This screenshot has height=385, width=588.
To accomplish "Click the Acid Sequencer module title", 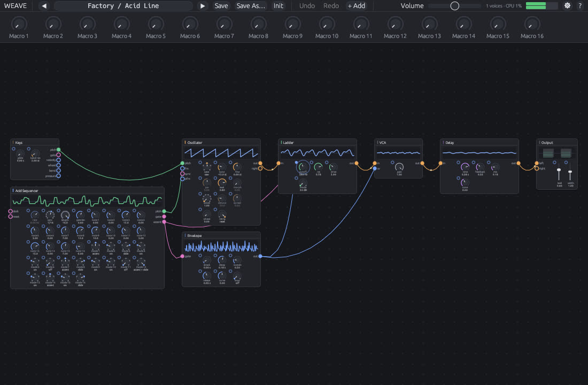I will coord(27,190).
